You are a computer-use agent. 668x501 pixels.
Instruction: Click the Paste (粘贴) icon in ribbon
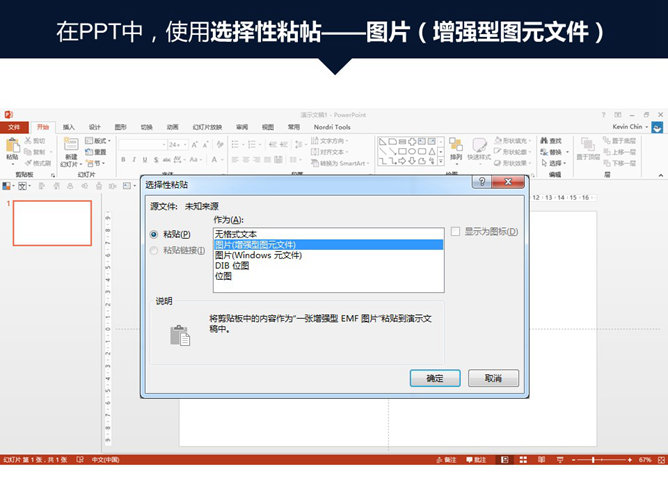[12, 148]
